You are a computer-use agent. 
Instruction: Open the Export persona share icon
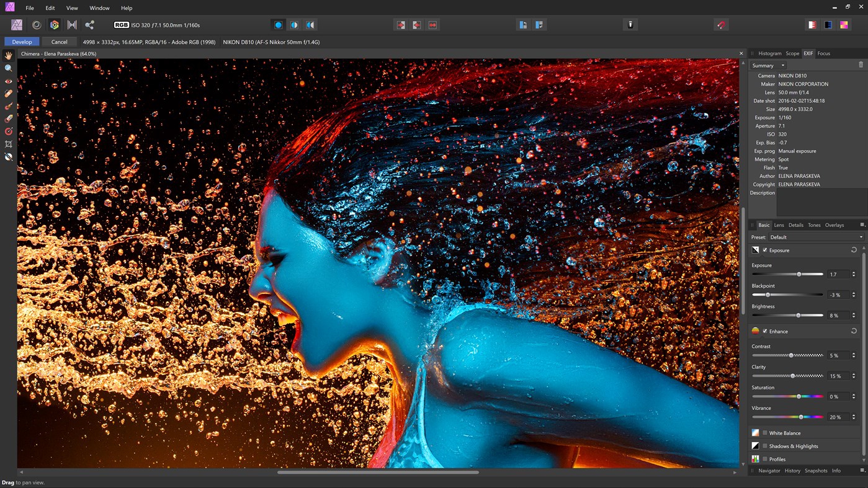pyautogui.click(x=89, y=25)
